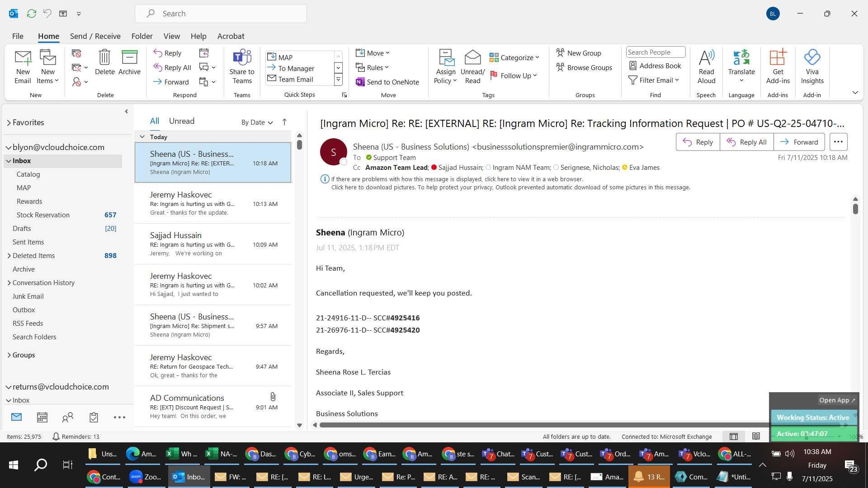Expand the ribbon options chevron
This screenshot has height=488, width=868.
coord(855,93)
